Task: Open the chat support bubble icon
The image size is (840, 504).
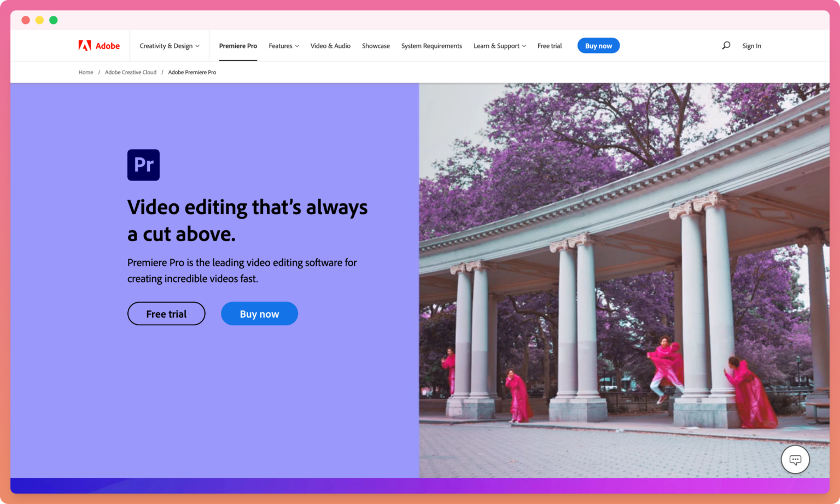Action: 795,459
